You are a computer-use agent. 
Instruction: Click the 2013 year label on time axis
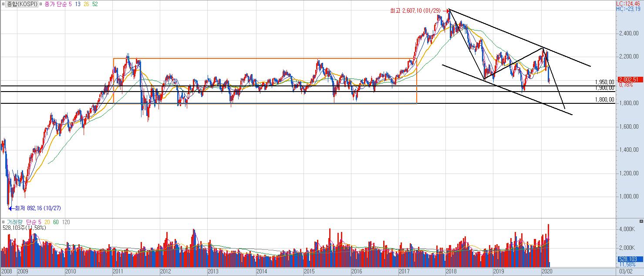[213, 272]
